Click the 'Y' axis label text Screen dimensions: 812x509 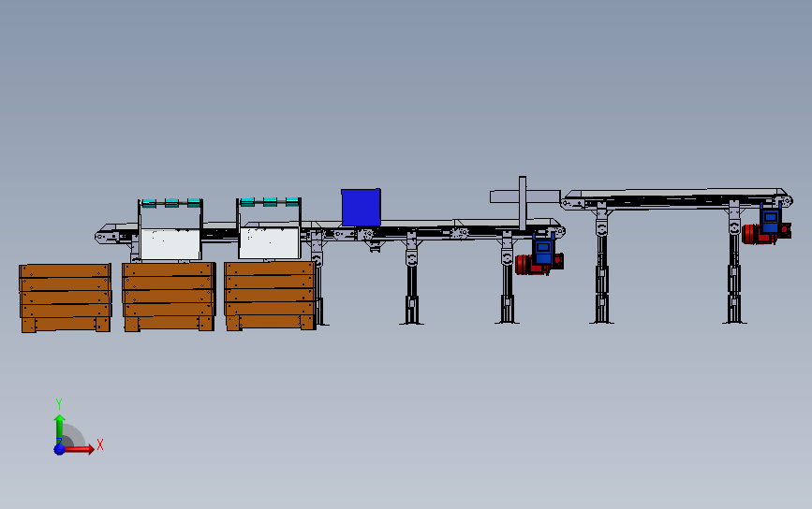59,404
